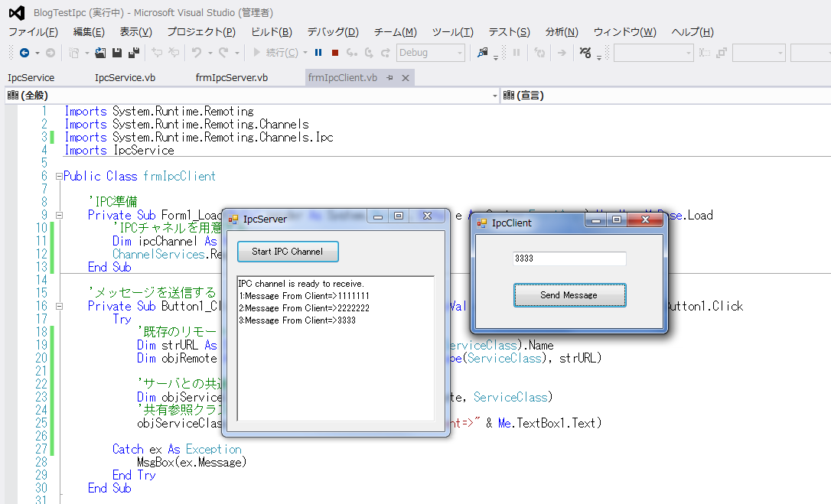Open the dropdown next to 続行(C)

tap(305, 53)
